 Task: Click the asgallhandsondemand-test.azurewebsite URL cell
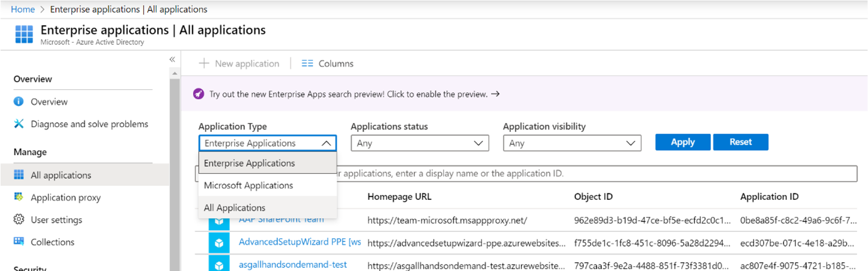coord(466,265)
